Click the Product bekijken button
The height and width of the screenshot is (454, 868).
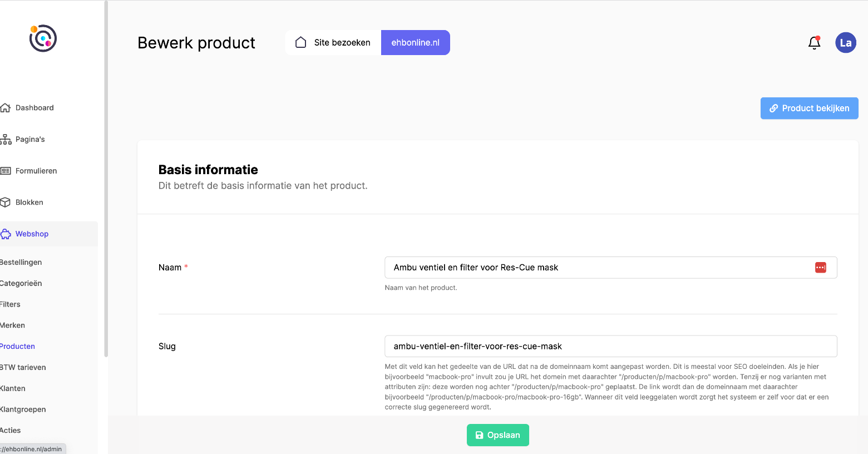pyautogui.click(x=809, y=108)
